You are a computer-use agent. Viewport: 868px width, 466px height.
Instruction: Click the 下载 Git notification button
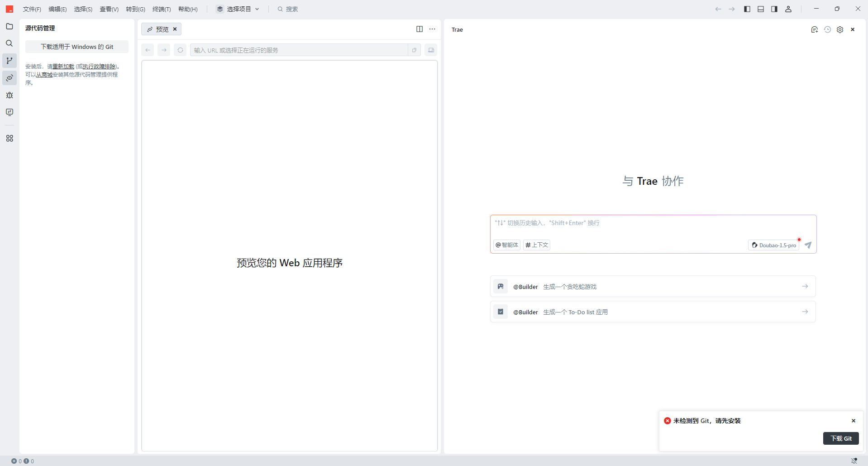[841, 438]
